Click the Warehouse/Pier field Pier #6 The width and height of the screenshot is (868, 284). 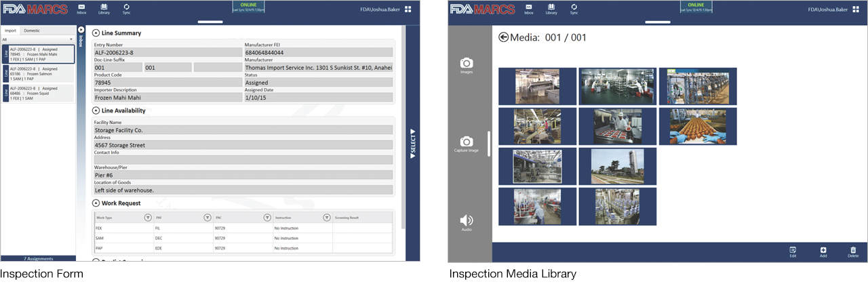point(243,175)
